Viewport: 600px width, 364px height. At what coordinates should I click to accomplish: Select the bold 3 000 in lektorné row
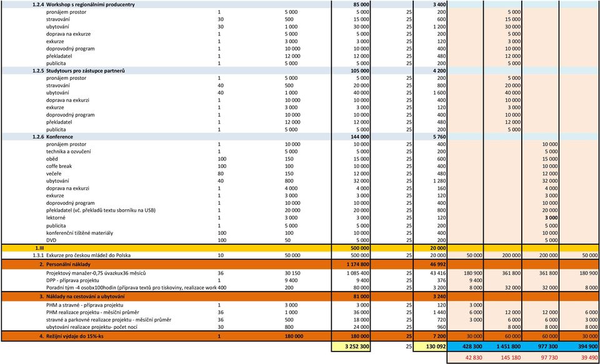pyautogui.click(x=550, y=218)
